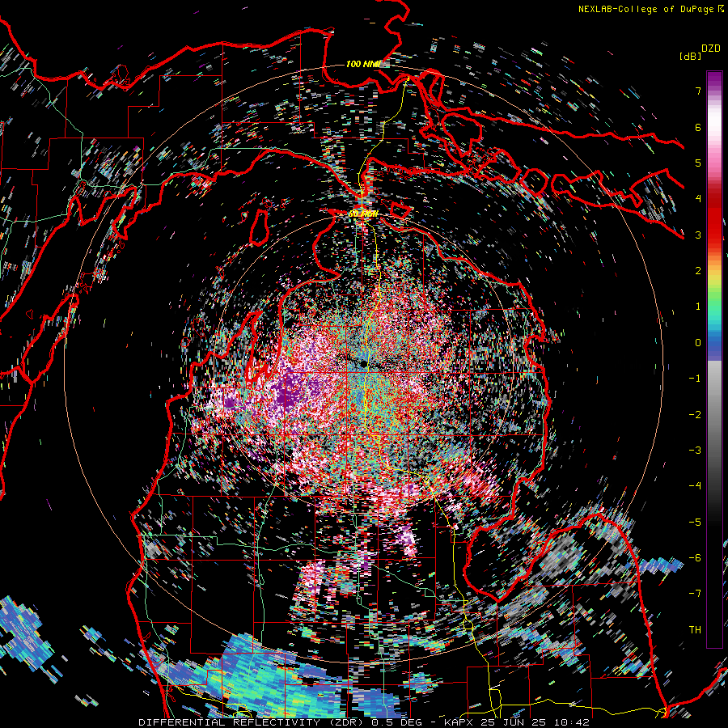Click the -2 value on the color scale
Viewport: 728px width, 728px height.
coord(695,414)
